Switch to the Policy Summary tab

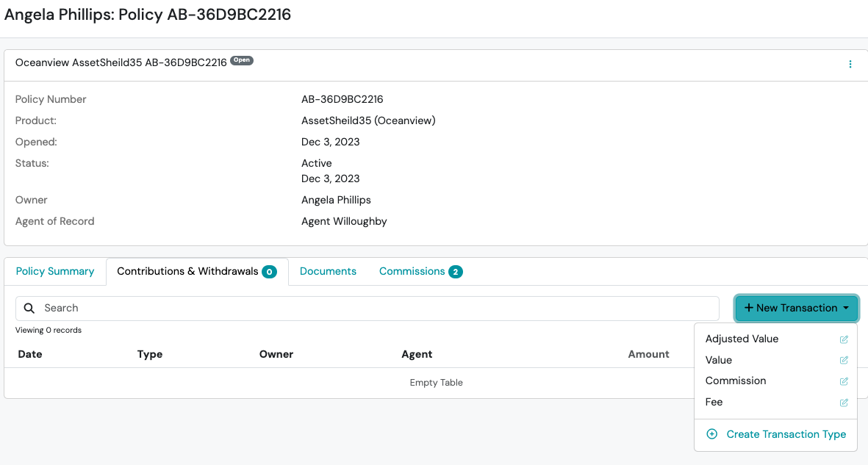[x=55, y=271]
